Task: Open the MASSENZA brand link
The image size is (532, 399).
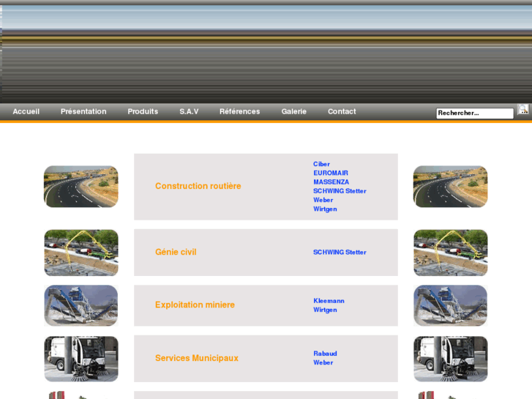Action: pyautogui.click(x=331, y=182)
